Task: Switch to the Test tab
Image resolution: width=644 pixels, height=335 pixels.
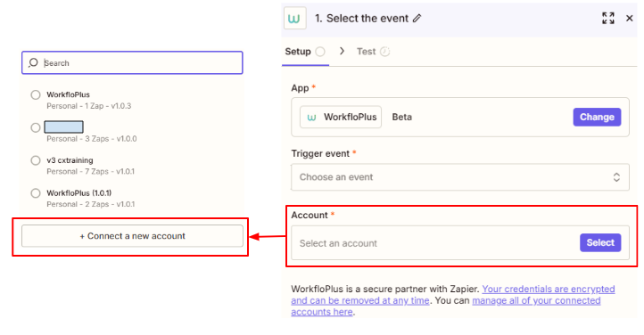Action: (366, 52)
